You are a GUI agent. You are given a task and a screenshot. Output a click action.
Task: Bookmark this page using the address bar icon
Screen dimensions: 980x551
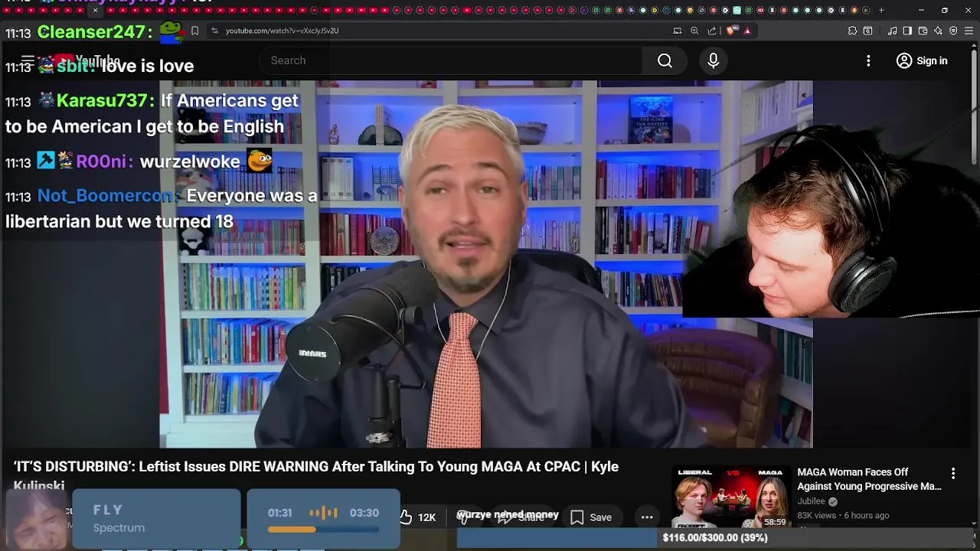(x=194, y=31)
